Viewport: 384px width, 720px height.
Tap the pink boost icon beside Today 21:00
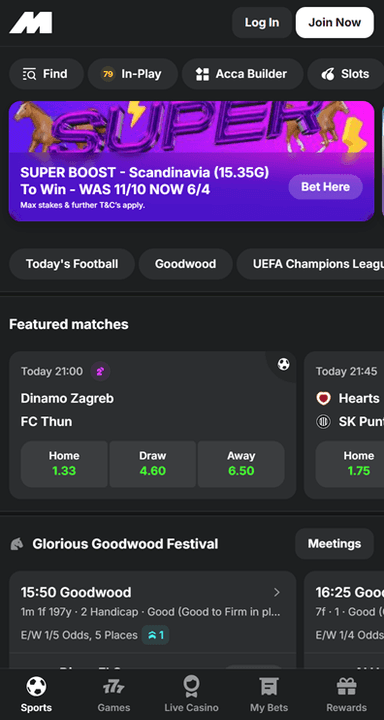coord(100,371)
